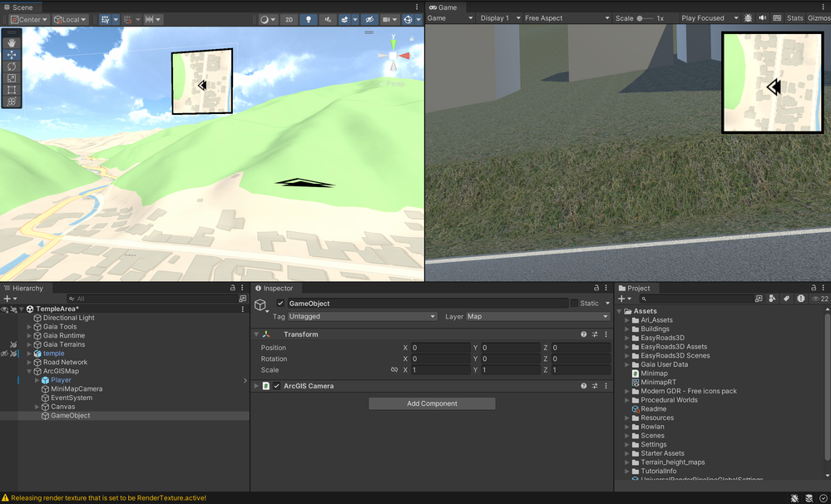Toggle ArcGIS Camera component enabled checkbox
Image resolution: width=831 pixels, height=504 pixels.
pyautogui.click(x=277, y=386)
